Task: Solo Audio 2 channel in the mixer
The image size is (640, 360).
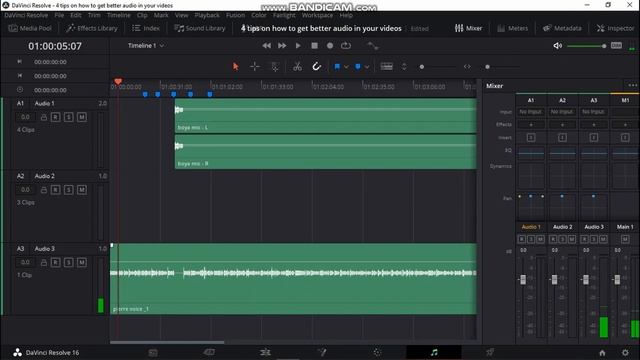Action: click(x=562, y=239)
